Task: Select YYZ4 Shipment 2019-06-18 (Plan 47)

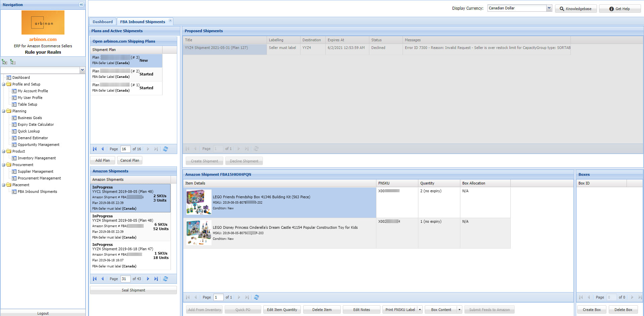Action: 131,255
